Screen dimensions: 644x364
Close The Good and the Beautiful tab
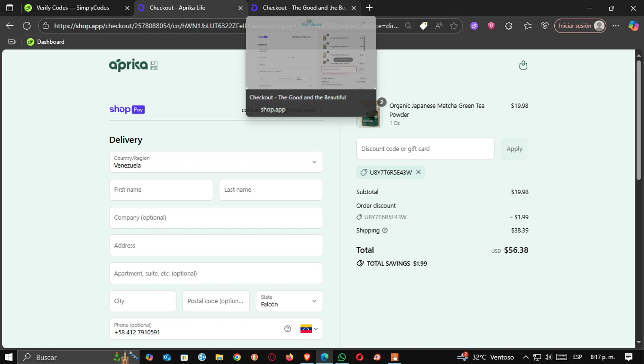point(353,8)
